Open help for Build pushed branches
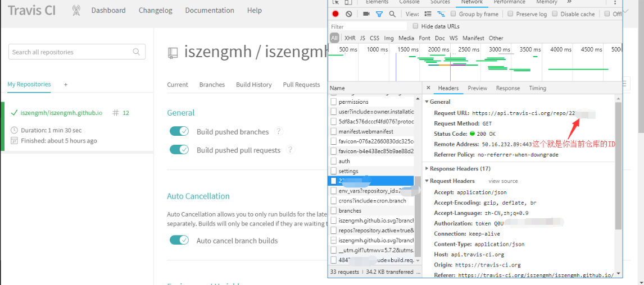This screenshot has height=285, width=644. 279,131
